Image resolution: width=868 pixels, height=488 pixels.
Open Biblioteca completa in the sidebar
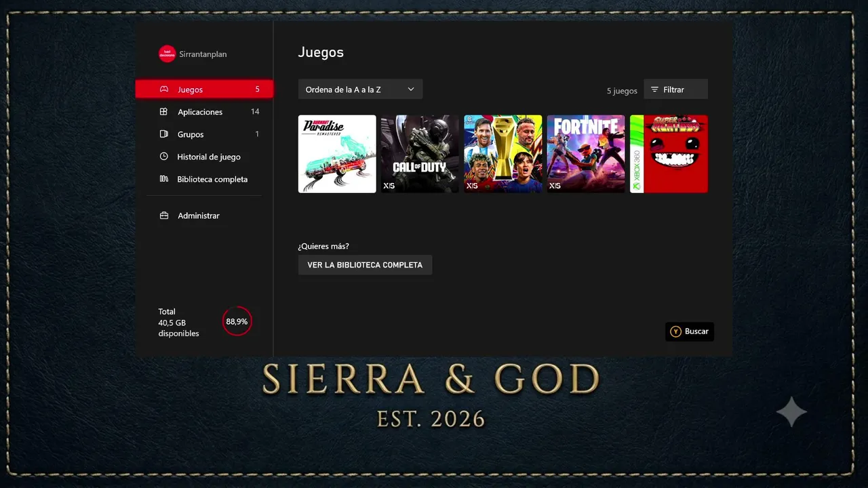coord(212,179)
